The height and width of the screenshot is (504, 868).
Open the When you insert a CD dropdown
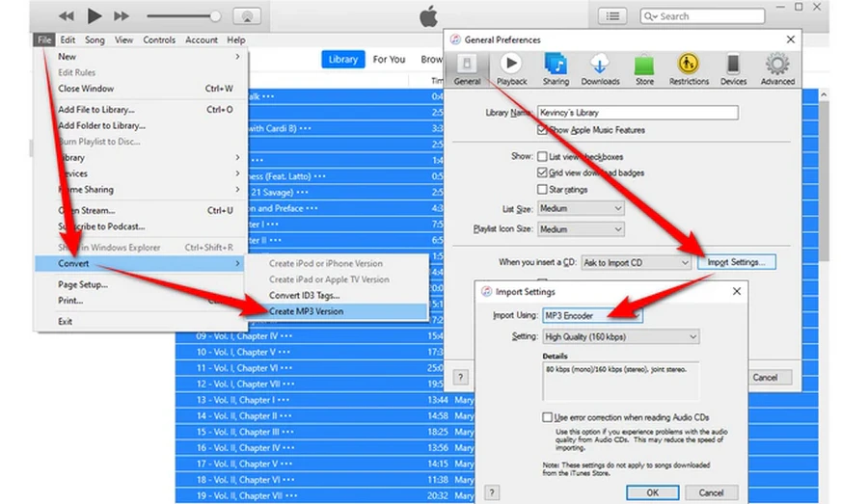(x=637, y=263)
